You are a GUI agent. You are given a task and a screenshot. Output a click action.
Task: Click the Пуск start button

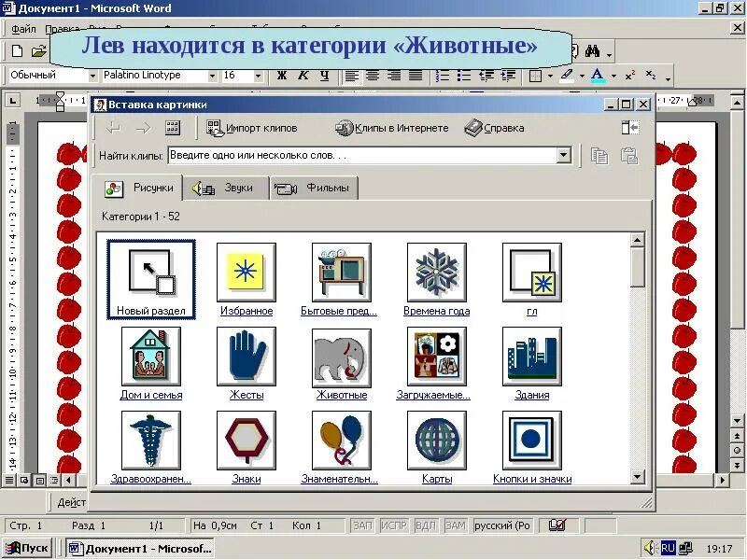[28, 548]
